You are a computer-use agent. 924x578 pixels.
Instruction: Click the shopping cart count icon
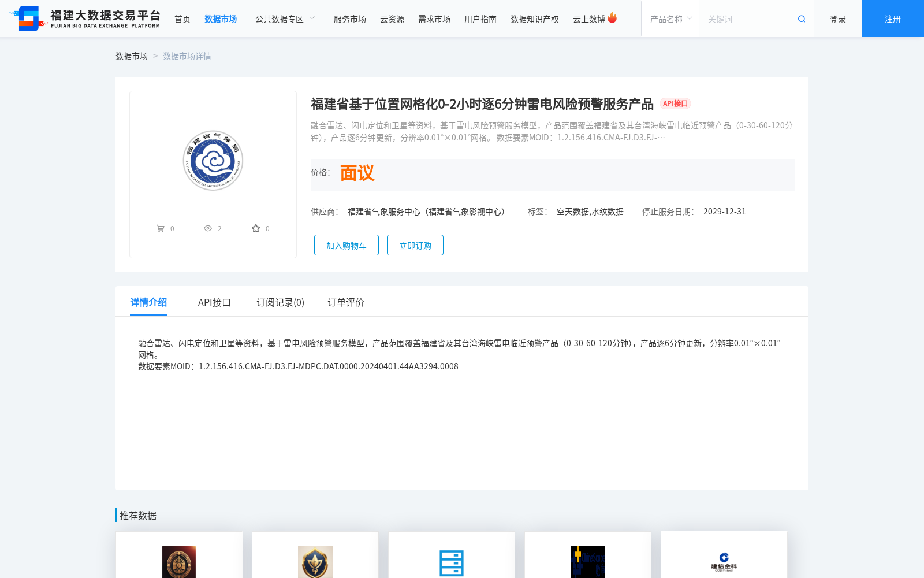coord(161,228)
